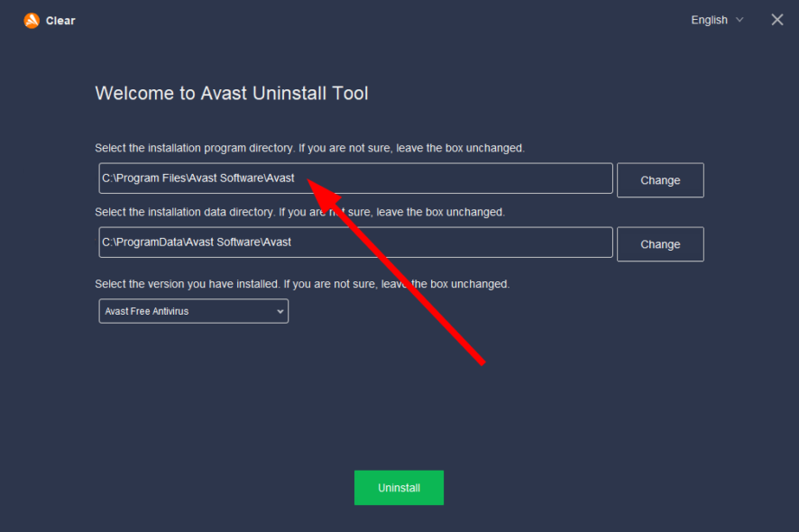Expand the chevron next to "English"
This screenshot has height=532, width=799.
(x=739, y=20)
